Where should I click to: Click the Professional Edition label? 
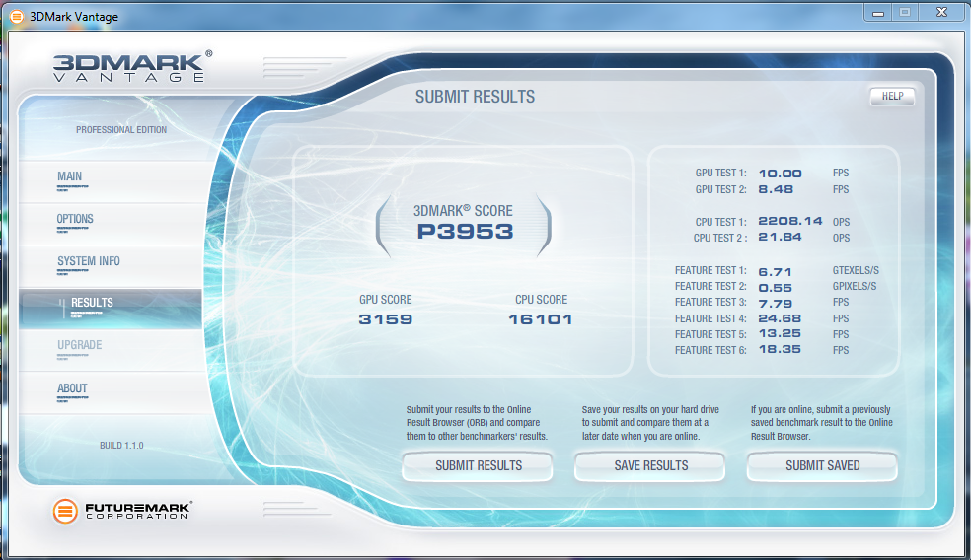tap(121, 130)
